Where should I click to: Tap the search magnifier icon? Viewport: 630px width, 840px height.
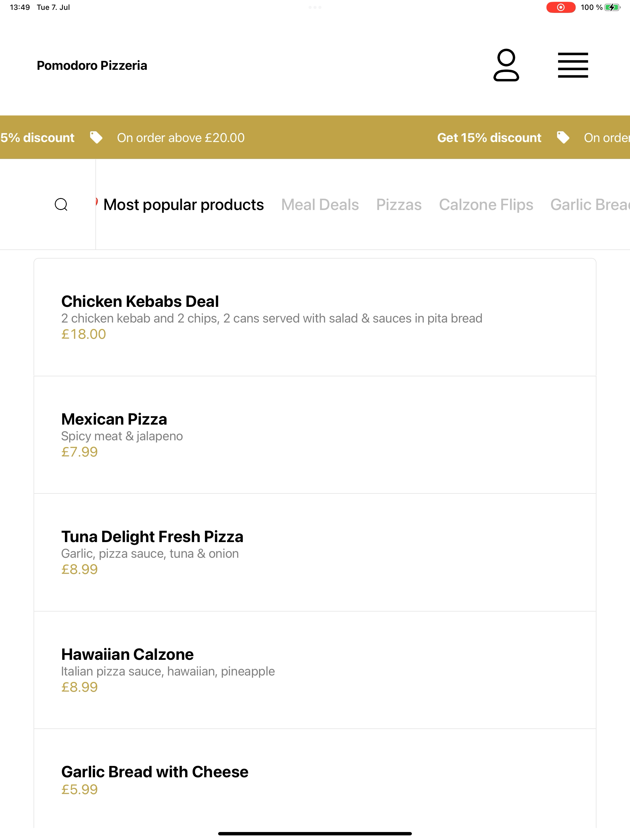coord(61,204)
